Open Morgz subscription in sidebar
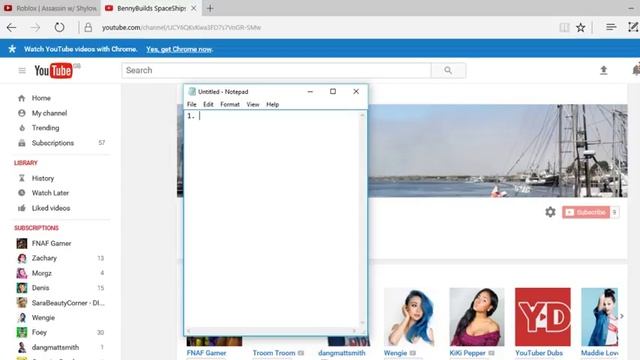The image size is (640, 360). 42,273
